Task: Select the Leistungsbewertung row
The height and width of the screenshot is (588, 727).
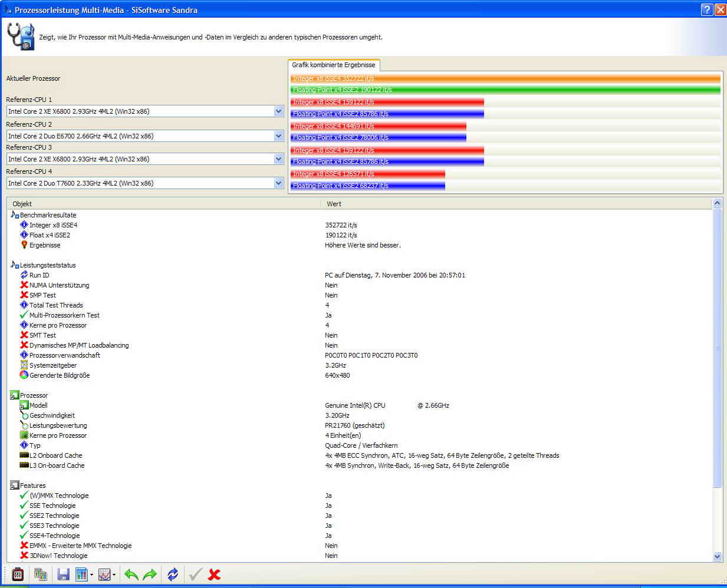Action: [x=360, y=425]
